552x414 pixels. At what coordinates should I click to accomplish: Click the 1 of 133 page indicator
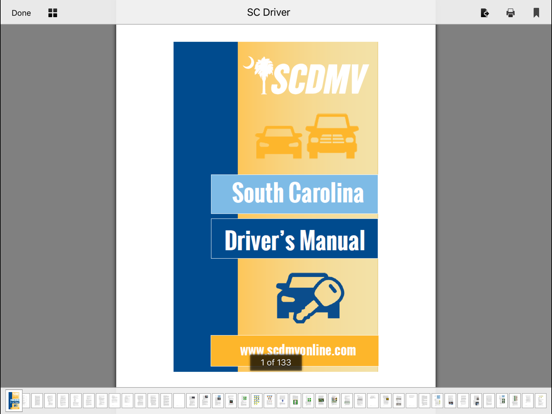point(276,363)
